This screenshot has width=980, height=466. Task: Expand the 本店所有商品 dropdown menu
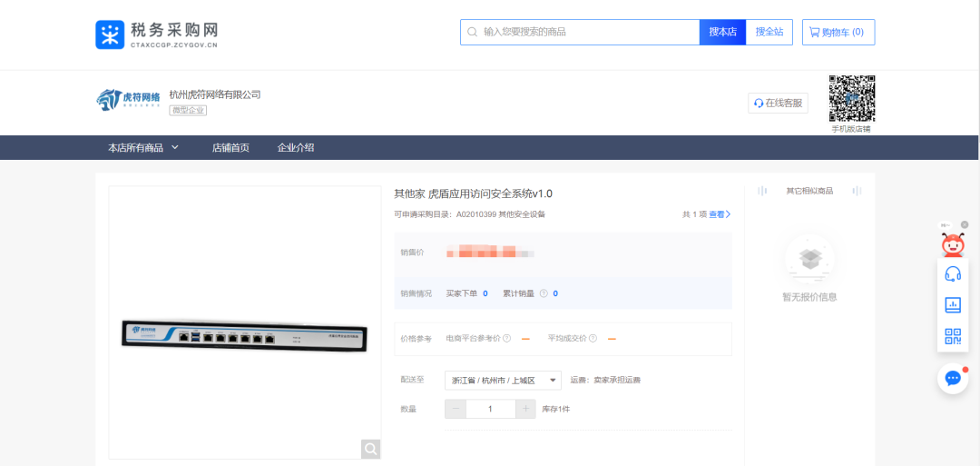click(x=143, y=148)
